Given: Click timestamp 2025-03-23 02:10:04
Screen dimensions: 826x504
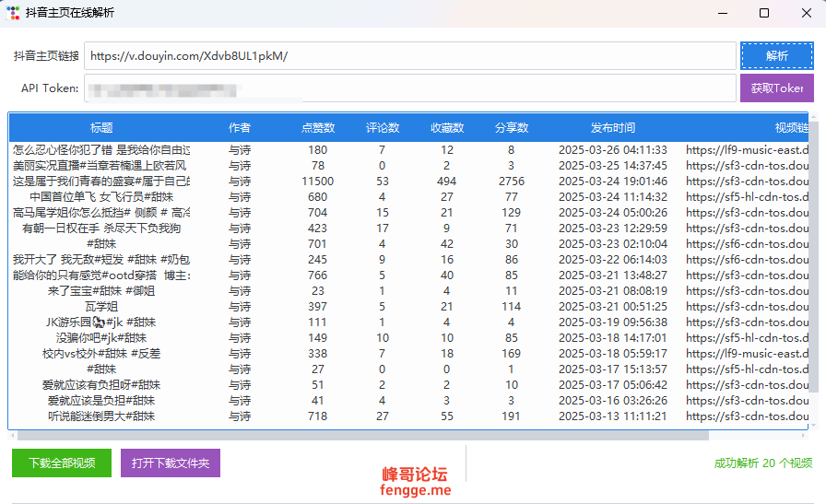Looking at the screenshot, I should 613,244.
